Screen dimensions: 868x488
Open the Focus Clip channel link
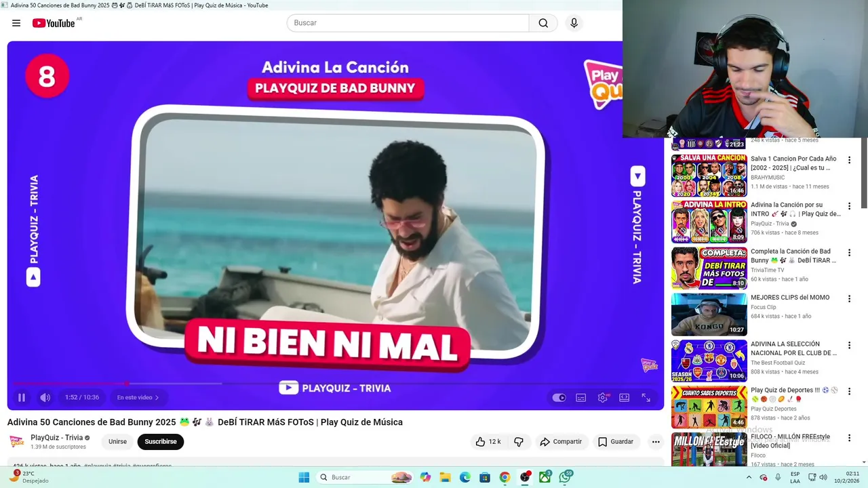[764, 308]
